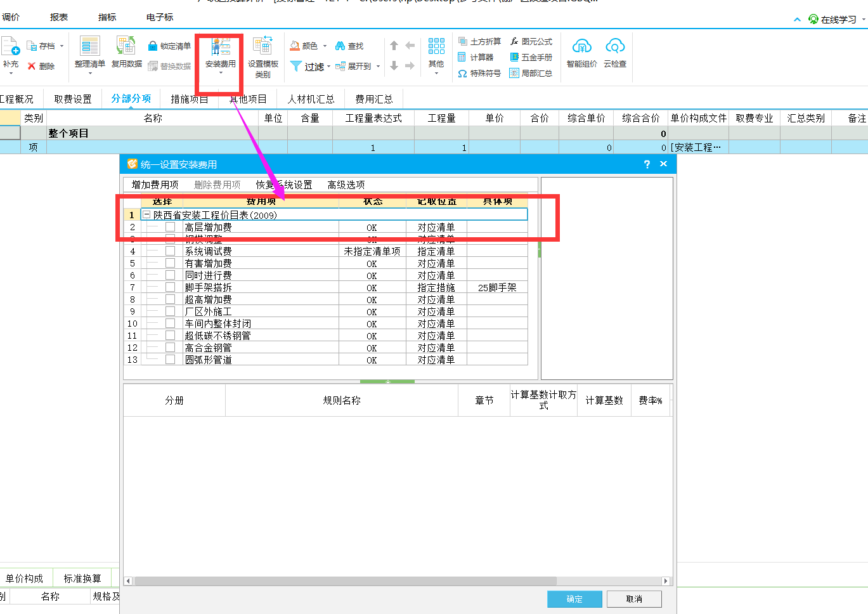Click the 替换数据 icon
The image size is (868, 614).
(x=153, y=66)
